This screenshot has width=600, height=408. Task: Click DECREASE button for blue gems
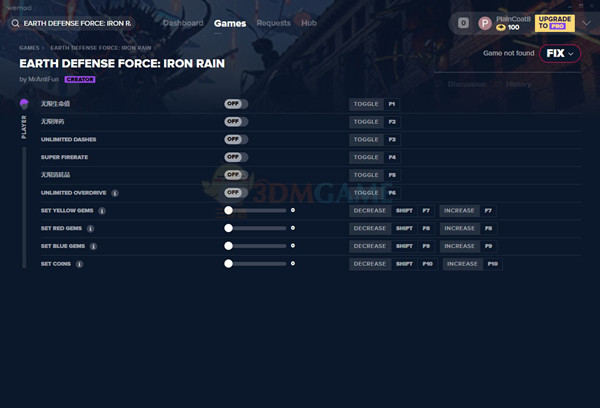coord(370,246)
